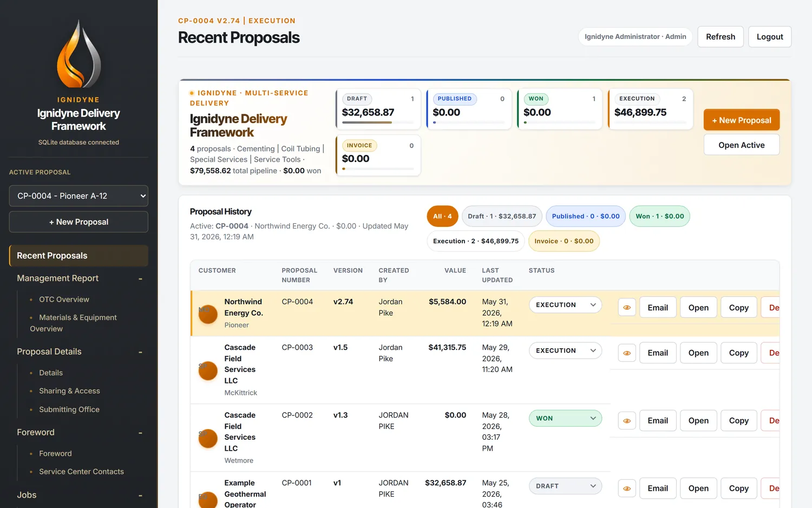Viewport: 812px width, 508px height.
Task: Click the VALUE column header
Action: [x=455, y=271]
